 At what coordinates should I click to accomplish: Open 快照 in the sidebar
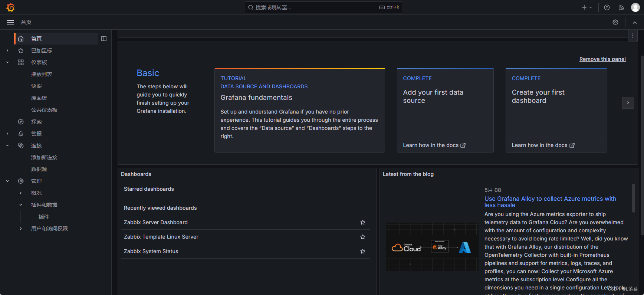pos(36,86)
